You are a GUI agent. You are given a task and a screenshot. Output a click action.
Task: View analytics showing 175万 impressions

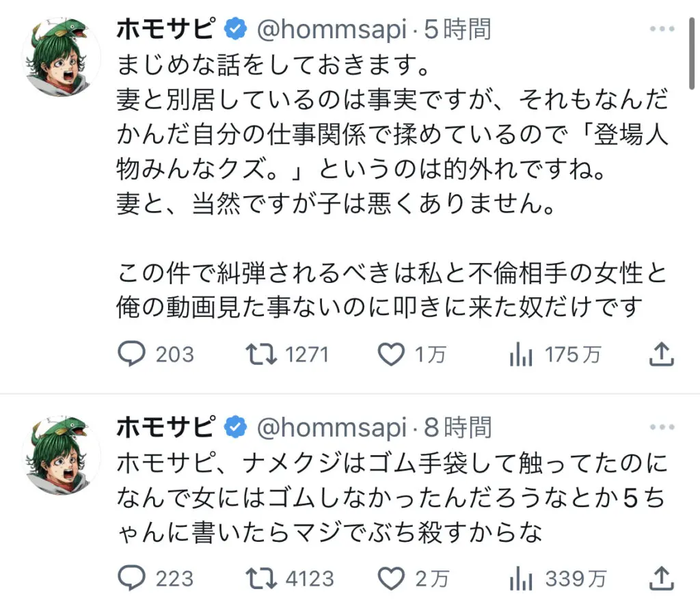522,353
